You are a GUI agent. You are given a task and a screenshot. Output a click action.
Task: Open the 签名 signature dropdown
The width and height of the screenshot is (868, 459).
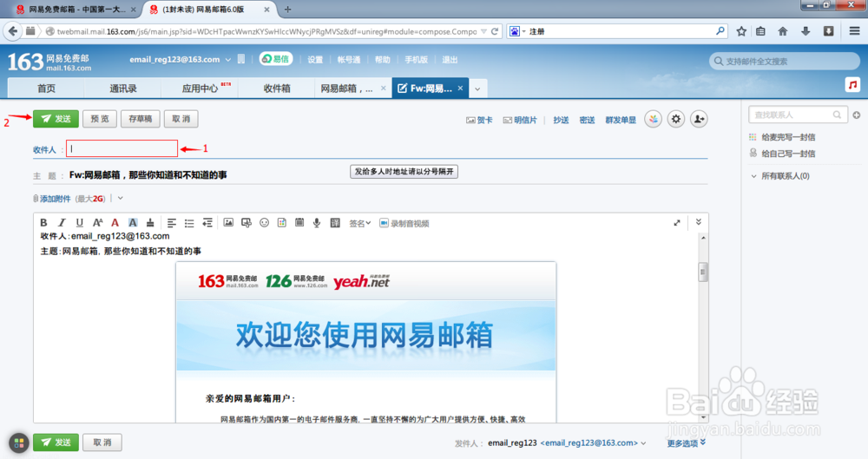[360, 223]
